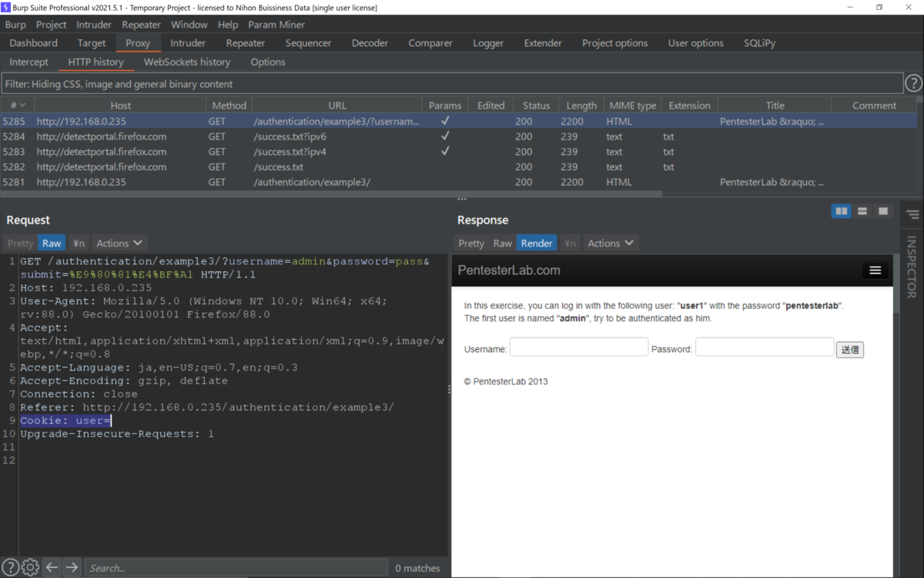Switch response view to Render
Viewport: 924px width, 578px height.
pyautogui.click(x=537, y=243)
